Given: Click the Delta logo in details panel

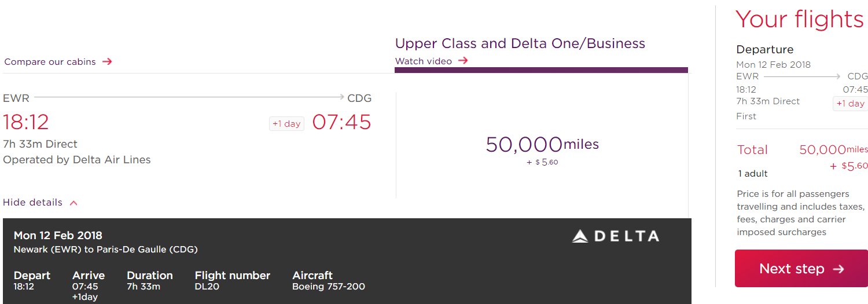Looking at the screenshot, I should (x=615, y=236).
